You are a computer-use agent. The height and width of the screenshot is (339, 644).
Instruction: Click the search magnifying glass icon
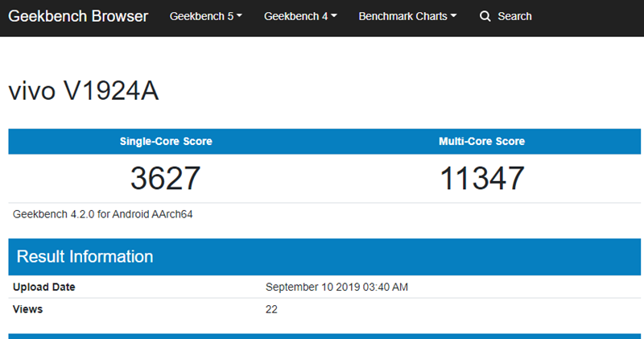[x=485, y=16]
